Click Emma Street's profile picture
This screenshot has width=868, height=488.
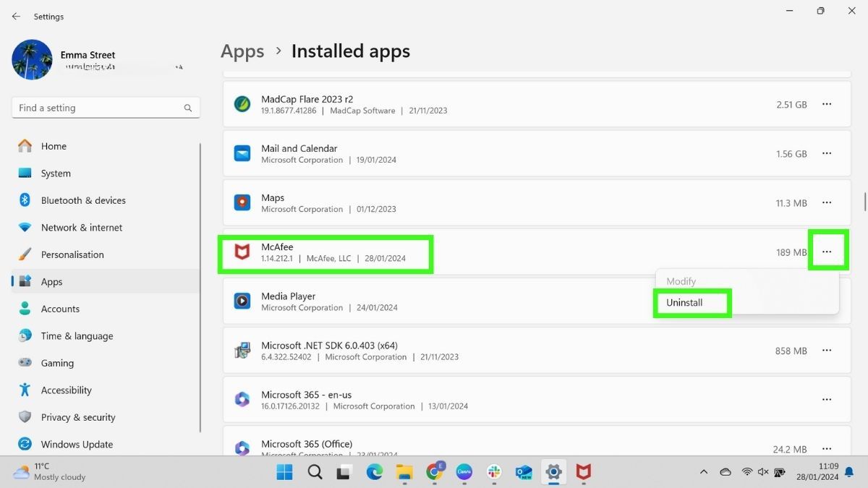(32, 59)
